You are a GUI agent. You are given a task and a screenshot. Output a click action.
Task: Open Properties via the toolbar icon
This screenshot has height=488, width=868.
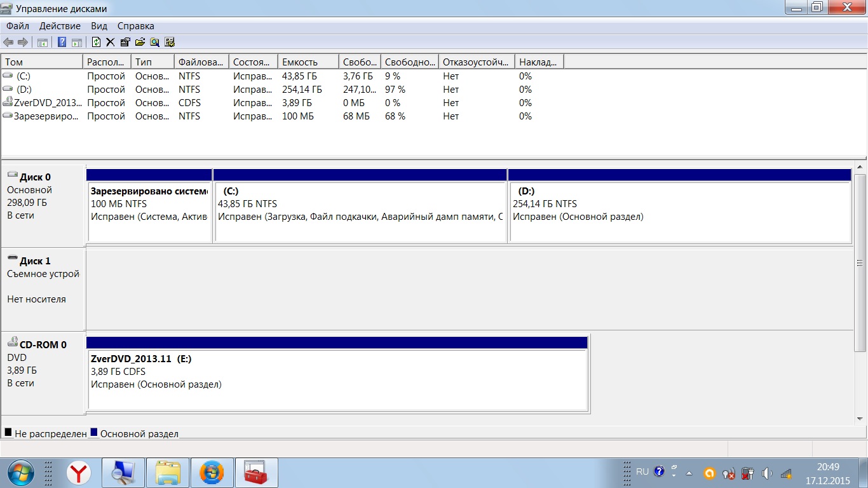coord(125,43)
